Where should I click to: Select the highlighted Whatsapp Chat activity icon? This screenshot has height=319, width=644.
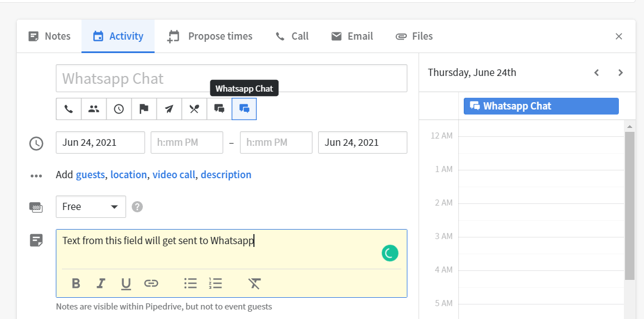244,109
